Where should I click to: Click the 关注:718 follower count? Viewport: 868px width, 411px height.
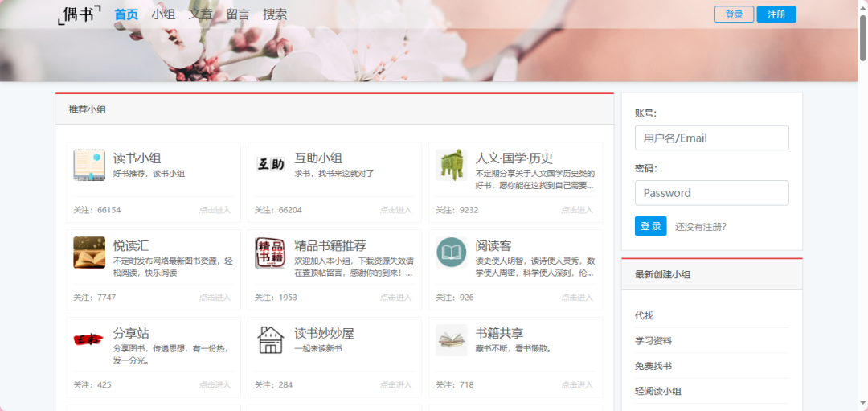[455, 385]
